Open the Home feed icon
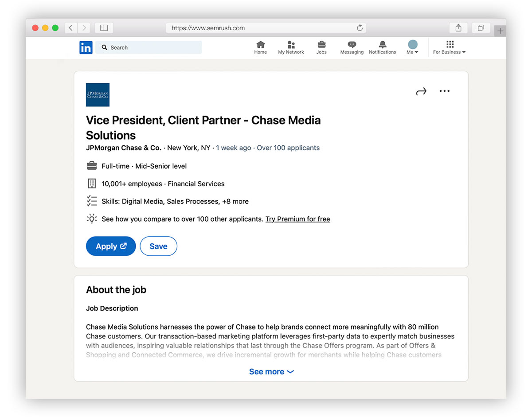The width and height of the screenshot is (532, 417). [261, 45]
